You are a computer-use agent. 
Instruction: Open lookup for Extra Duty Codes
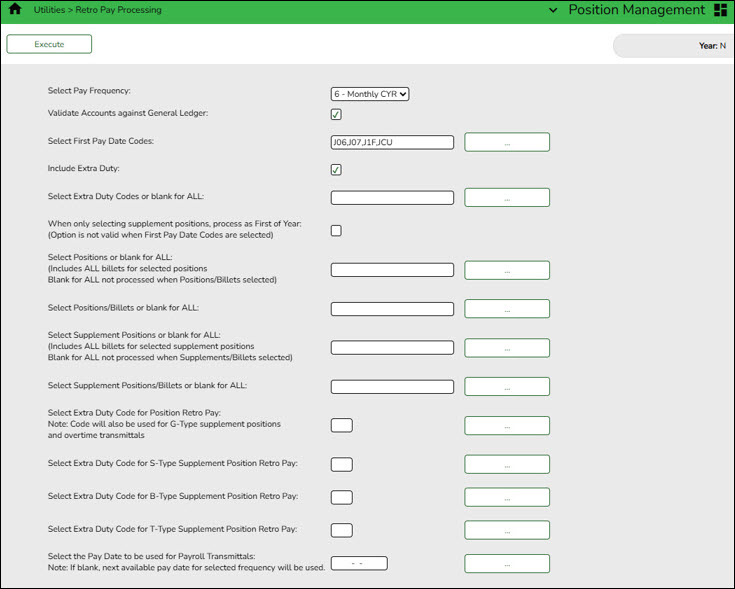(x=507, y=198)
